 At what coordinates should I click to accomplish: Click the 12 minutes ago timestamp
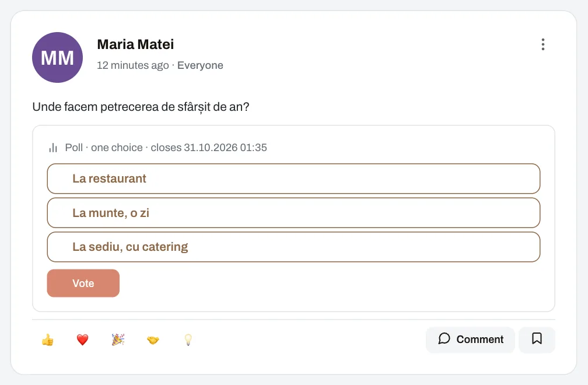click(x=133, y=65)
